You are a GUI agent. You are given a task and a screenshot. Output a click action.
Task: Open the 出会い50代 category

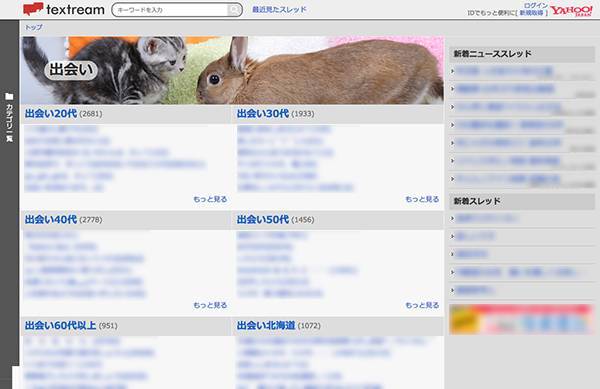[263, 219]
